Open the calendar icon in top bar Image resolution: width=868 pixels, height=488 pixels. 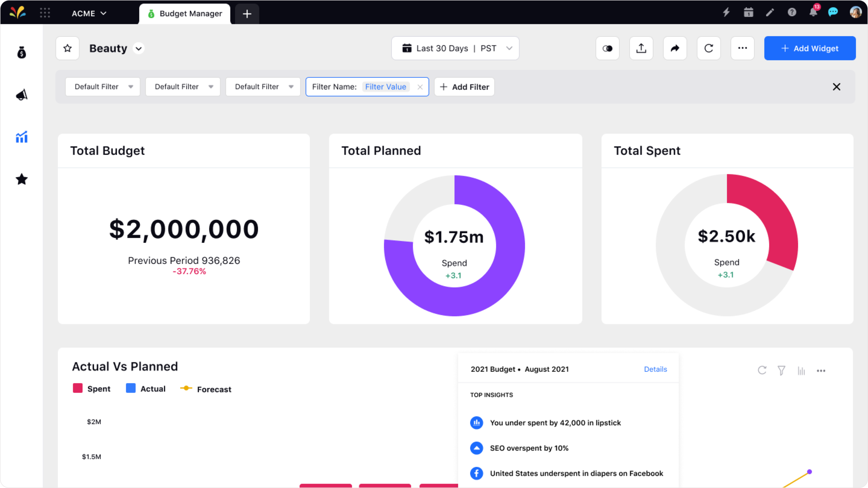[x=749, y=12]
